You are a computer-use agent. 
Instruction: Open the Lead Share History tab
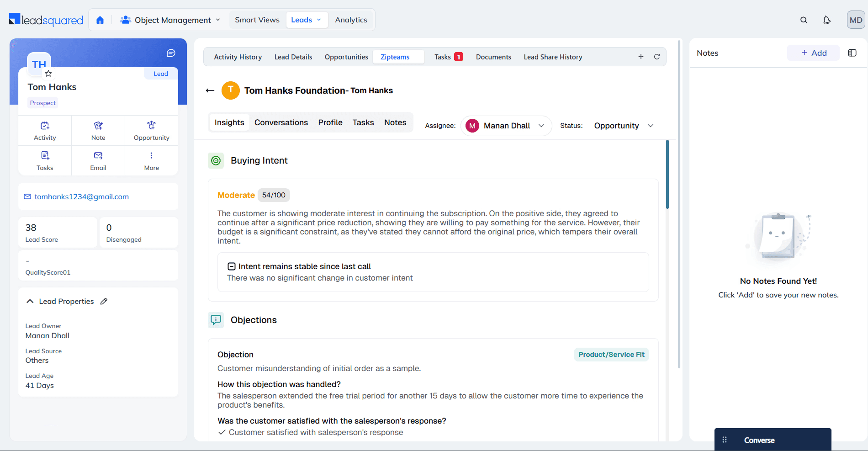pyautogui.click(x=553, y=57)
